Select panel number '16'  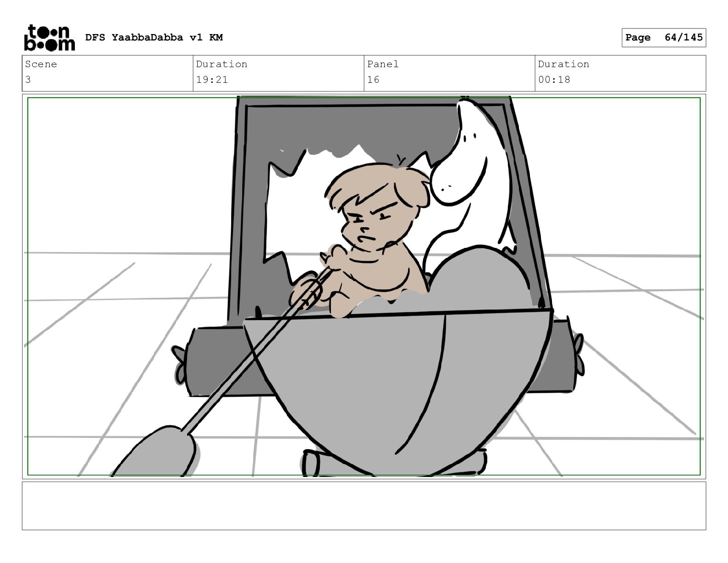pos(373,80)
